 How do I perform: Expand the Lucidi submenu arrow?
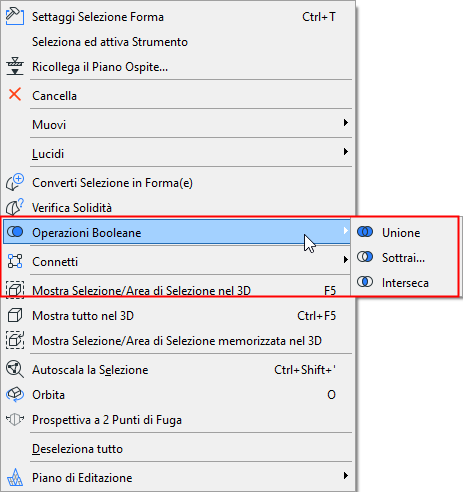(346, 152)
